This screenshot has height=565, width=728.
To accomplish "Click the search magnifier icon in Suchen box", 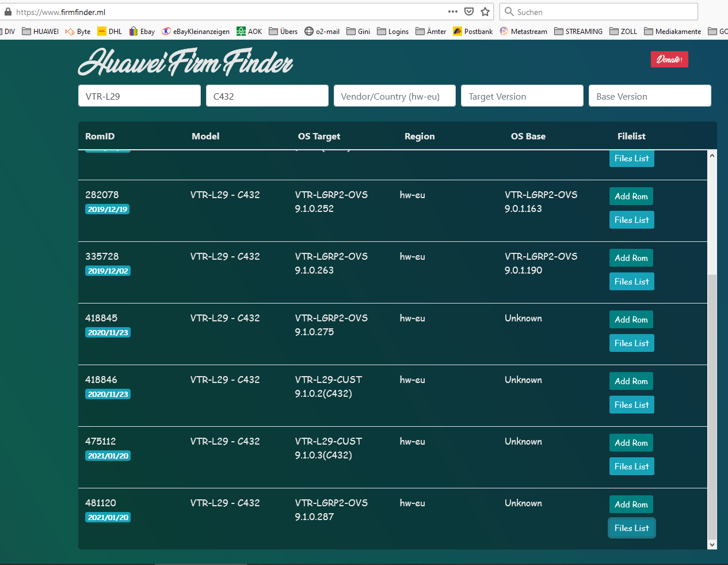I will [x=509, y=12].
